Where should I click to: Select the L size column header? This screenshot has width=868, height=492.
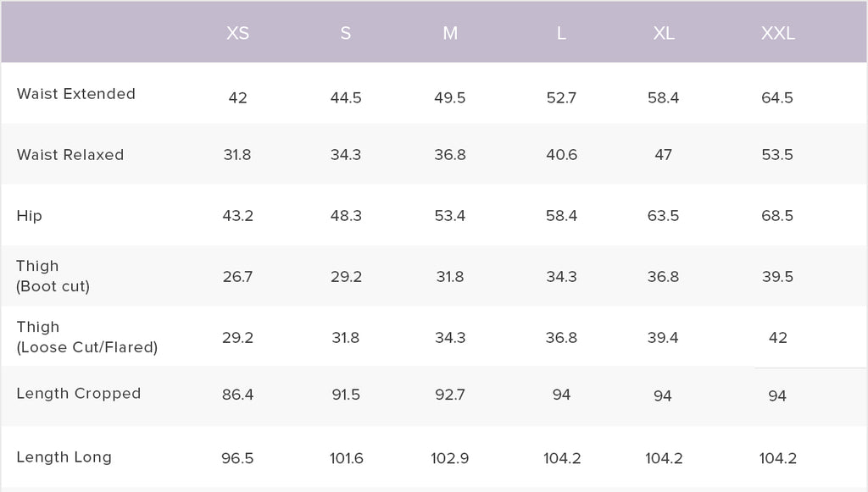coord(561,34)
